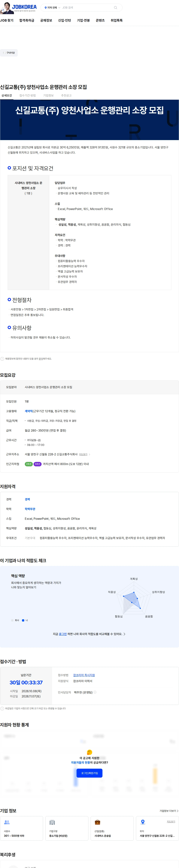
Task: Click the blue bullet icon next to 전형절차
Action: pyautogui.click(x=10, y=299)
